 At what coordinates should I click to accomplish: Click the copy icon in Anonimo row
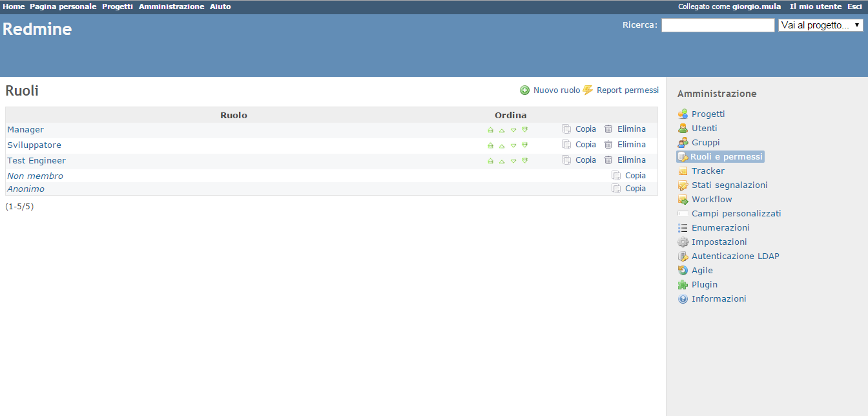(616, 189)
